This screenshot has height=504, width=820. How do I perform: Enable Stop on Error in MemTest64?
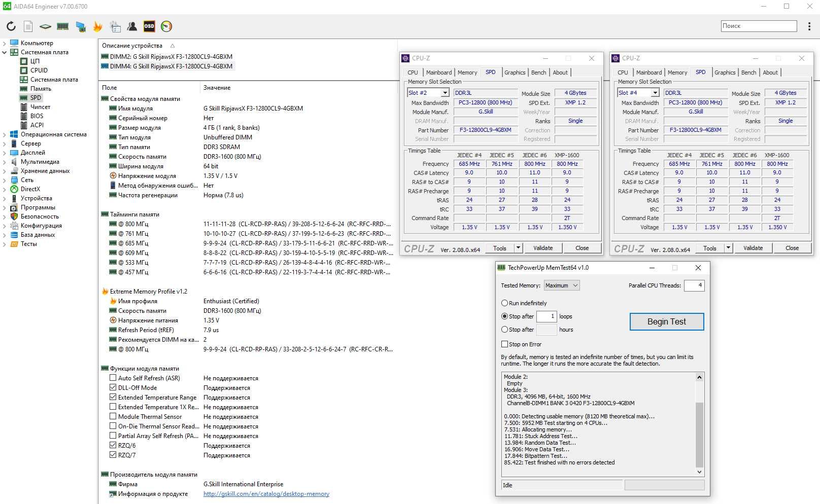(504, 344)
